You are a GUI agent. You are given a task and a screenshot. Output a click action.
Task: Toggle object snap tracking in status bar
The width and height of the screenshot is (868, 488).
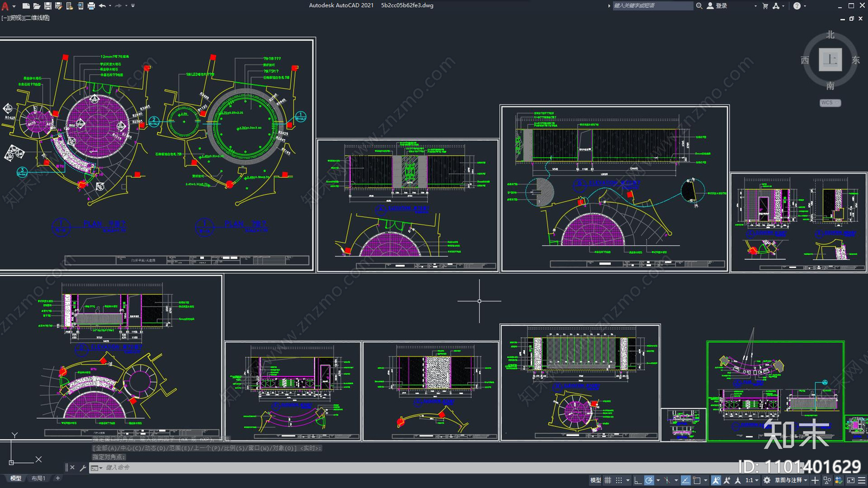point(686,480)
